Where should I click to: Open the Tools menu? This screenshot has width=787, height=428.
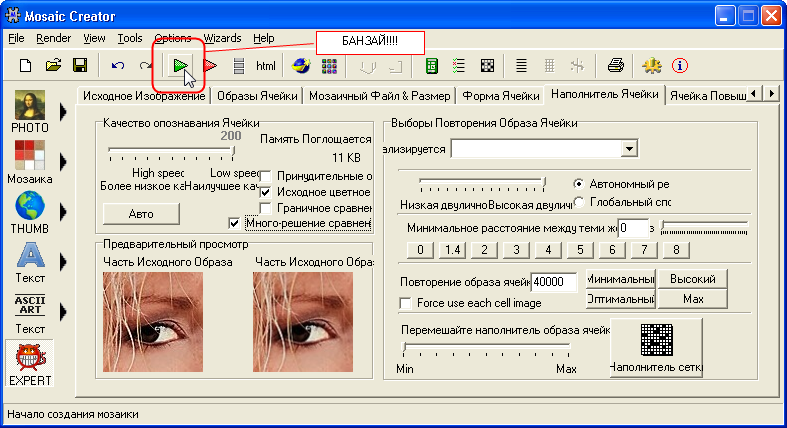(130, 39)
